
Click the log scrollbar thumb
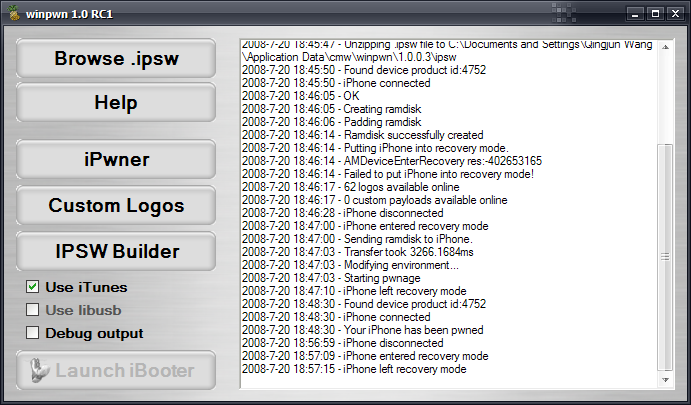665,257
